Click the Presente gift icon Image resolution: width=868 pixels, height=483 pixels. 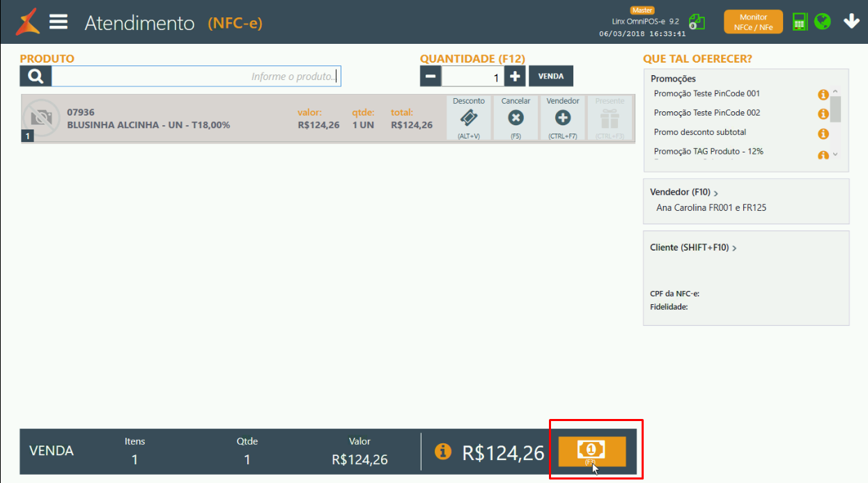(610, 118)
